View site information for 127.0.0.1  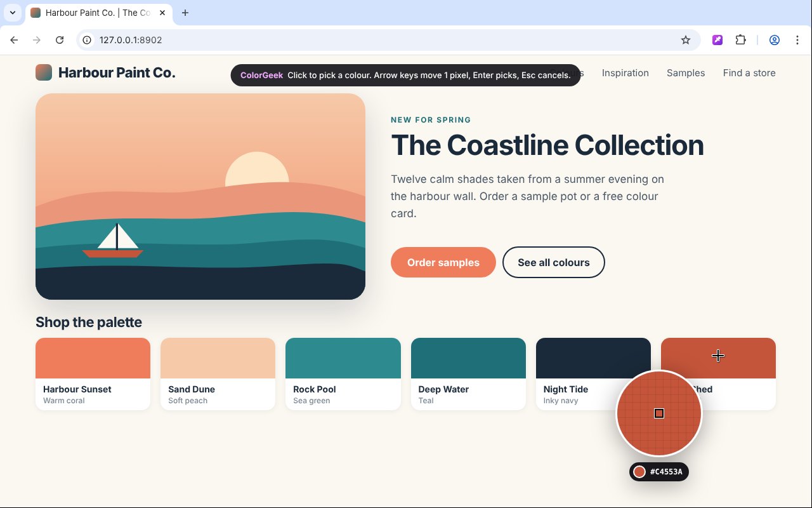88,40
